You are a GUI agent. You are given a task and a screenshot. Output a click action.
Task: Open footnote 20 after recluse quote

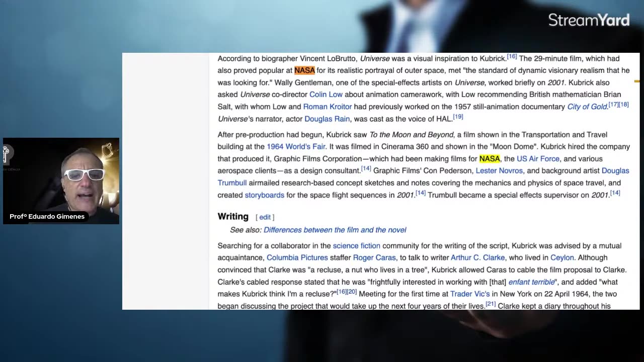click(x=352, y=292)
